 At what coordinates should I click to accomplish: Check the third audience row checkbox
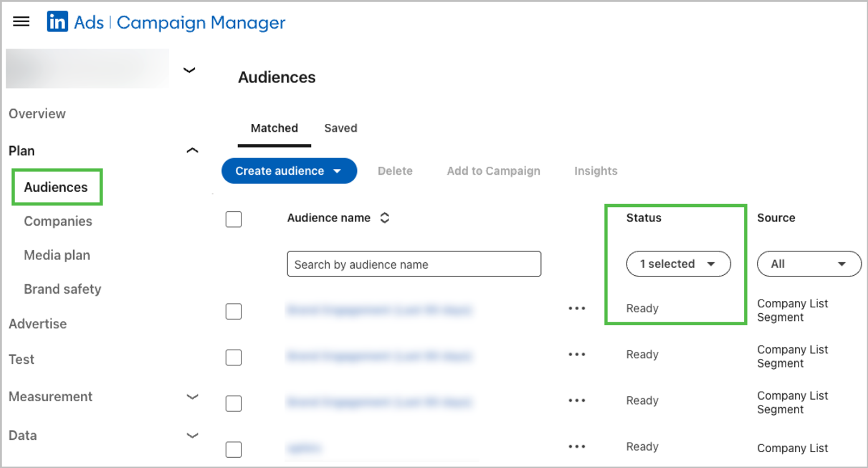pyautogui.click(x=234, y=404)
